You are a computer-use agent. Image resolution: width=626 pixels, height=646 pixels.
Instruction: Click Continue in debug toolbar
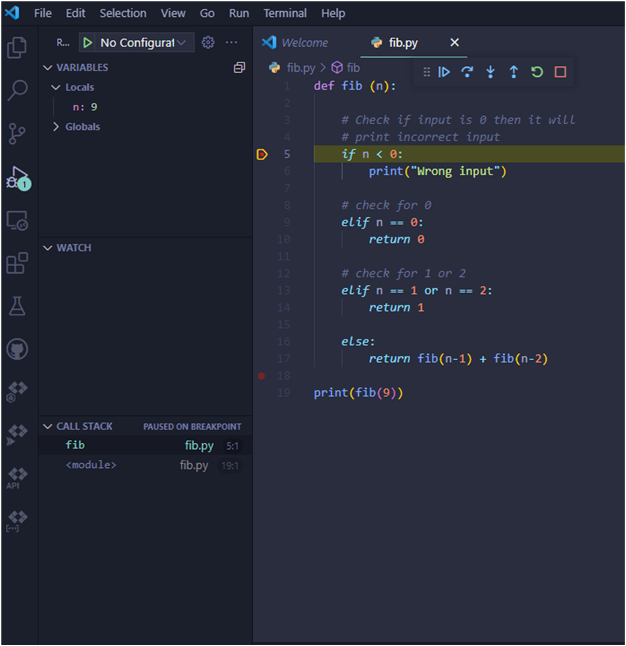[x=444, y=72]
